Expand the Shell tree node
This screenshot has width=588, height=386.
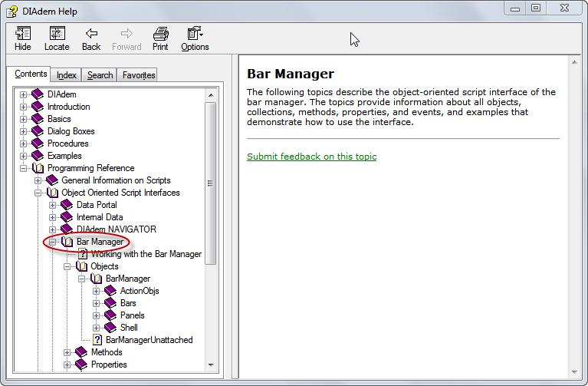click(97, 328)
